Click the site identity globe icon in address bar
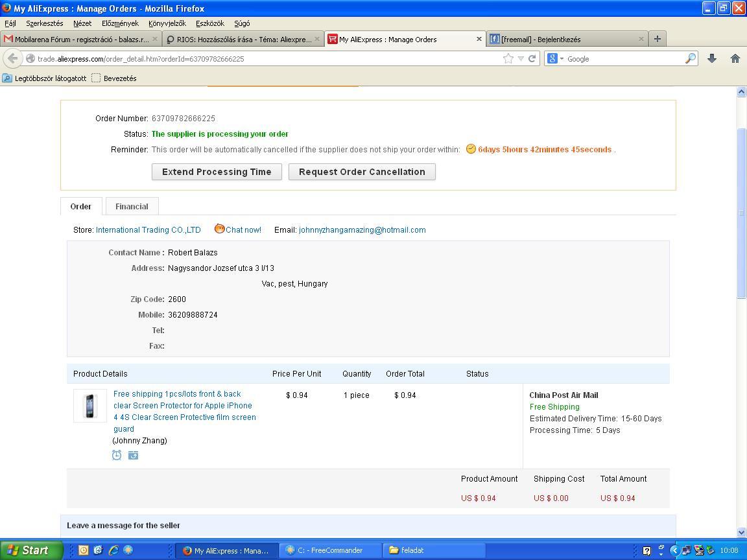The width and height of the screenshot is (747, 560). point(30,58)
